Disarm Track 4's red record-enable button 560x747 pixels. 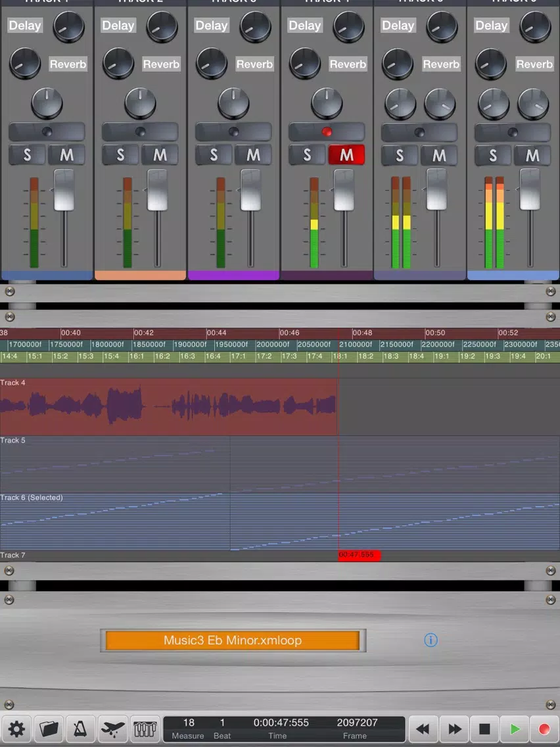click(x=327, y=132)
